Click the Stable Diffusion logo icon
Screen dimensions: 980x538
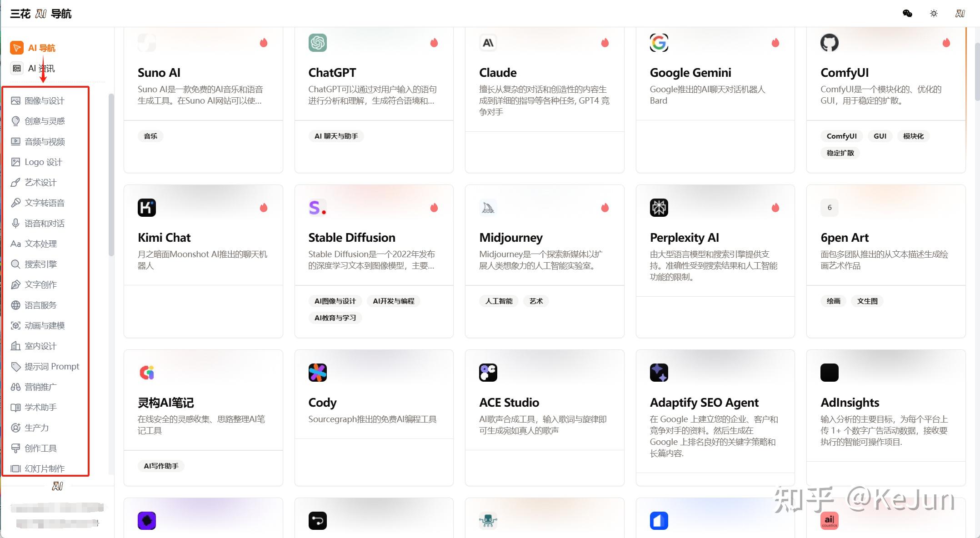[x=317, y=208]
